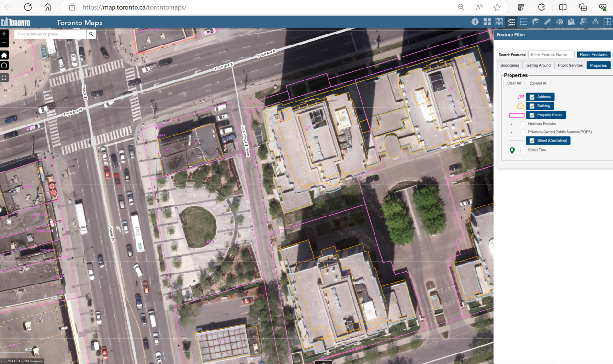Open the read aloud icon in address bar

tap(479, 7)
